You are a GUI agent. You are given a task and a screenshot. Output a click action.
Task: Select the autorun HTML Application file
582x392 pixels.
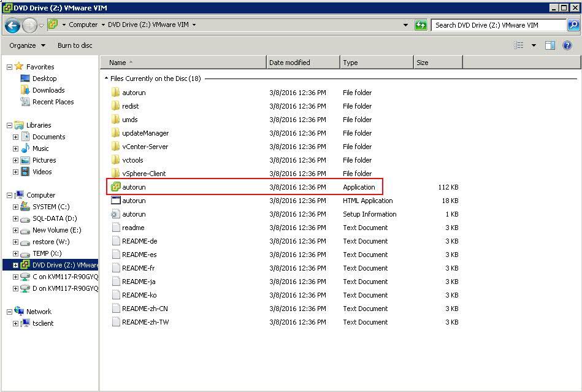(x=134, y=201)
